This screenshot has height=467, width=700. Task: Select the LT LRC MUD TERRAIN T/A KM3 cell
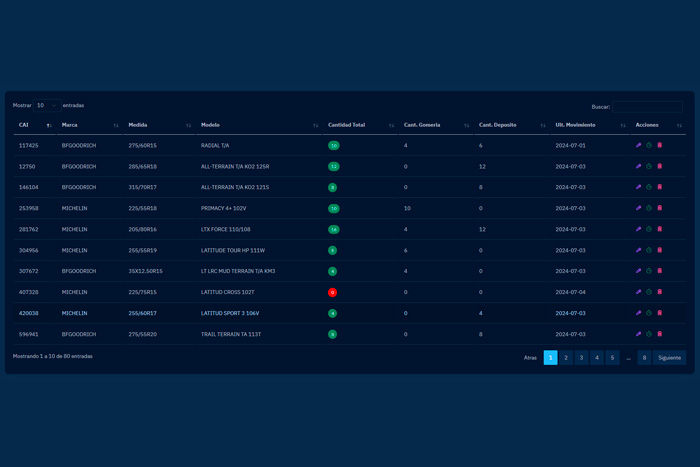[x=238, y=271]
